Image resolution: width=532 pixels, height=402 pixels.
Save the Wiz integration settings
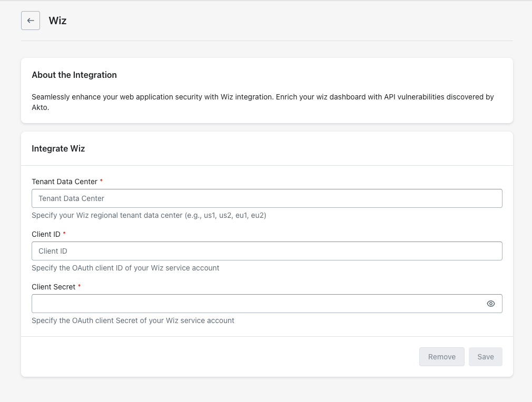486,357
